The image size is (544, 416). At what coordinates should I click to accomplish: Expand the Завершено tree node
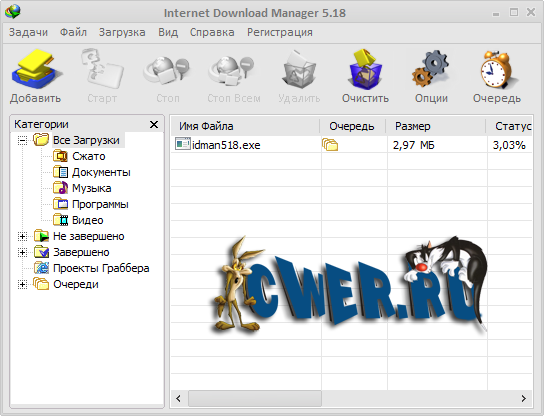point(22,252)
